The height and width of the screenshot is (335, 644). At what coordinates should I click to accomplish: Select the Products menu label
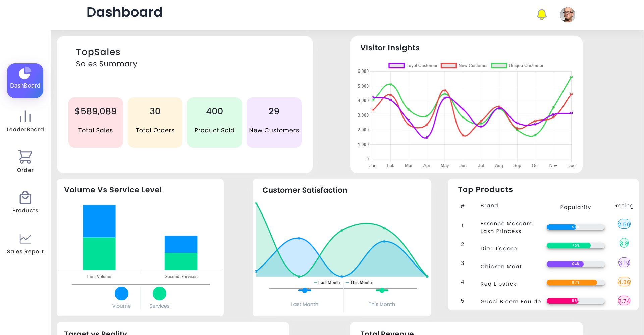tap(25, 211)
